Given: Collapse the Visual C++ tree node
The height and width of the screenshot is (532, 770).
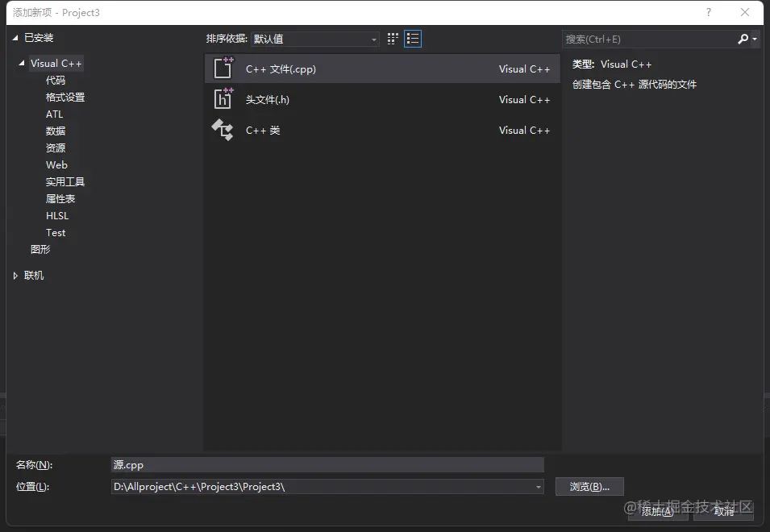Looking at the screenshot, I should point(20,63).
